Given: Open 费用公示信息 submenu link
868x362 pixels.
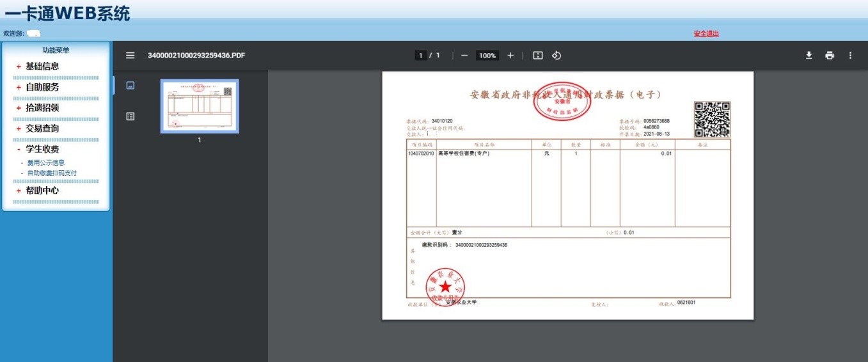Looking at the screenshot, I should (45, 162).
